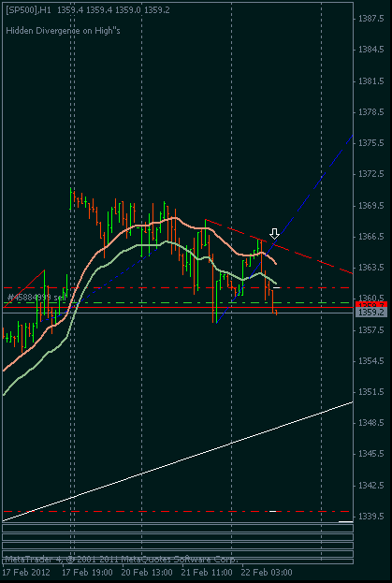Click the '17 Feb 2012' time axis label
This screenshot has width=392, height=583.
[x=26, y=572]
